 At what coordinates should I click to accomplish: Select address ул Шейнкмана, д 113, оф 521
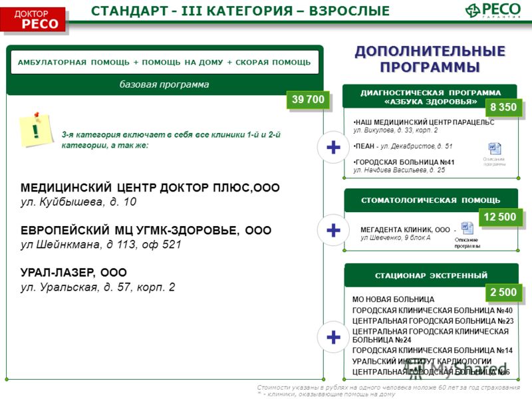[101, 245]
